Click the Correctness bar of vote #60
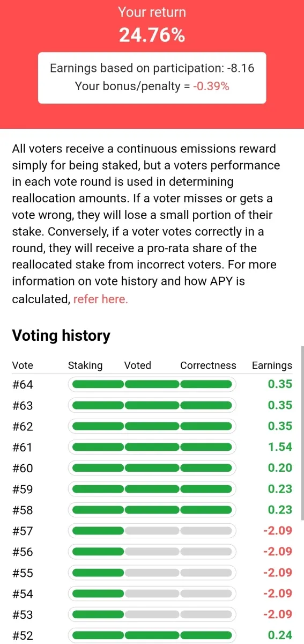304x644 pixels. tap(207, 468)
